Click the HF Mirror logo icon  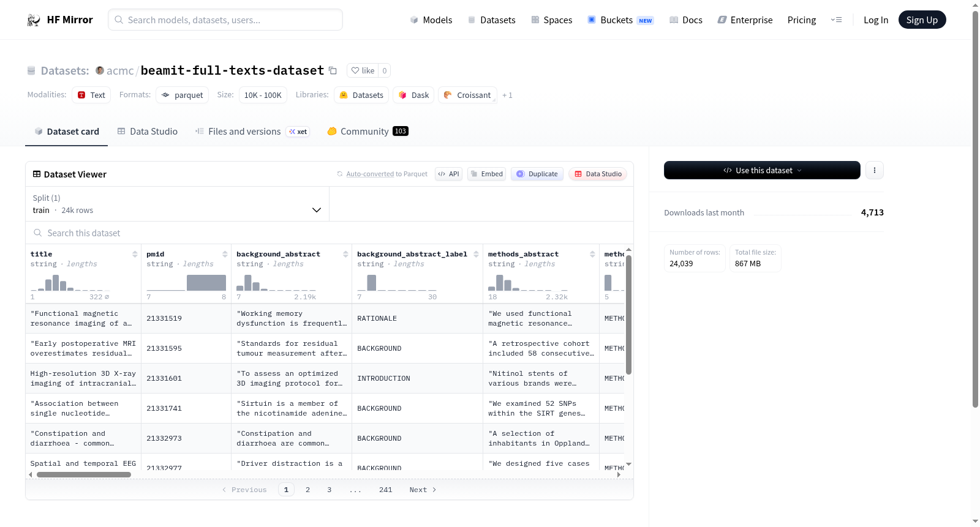coord(34,20)
